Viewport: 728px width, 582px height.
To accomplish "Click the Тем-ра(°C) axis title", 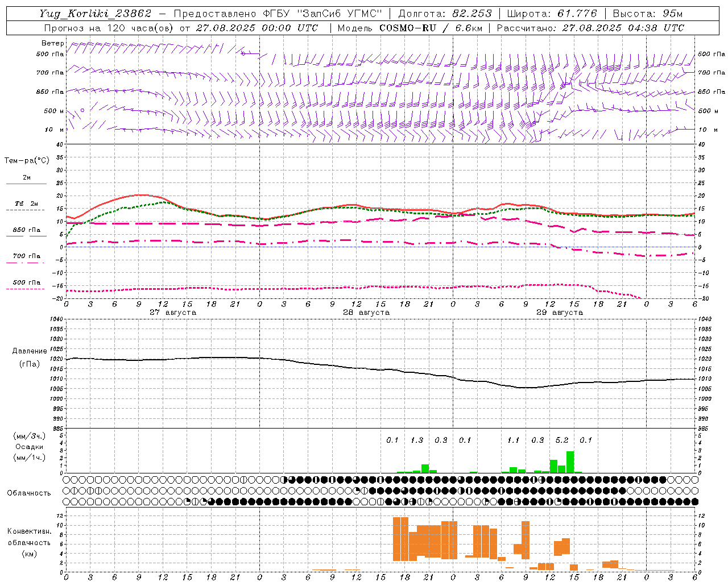I will click(x=27, y=161).
